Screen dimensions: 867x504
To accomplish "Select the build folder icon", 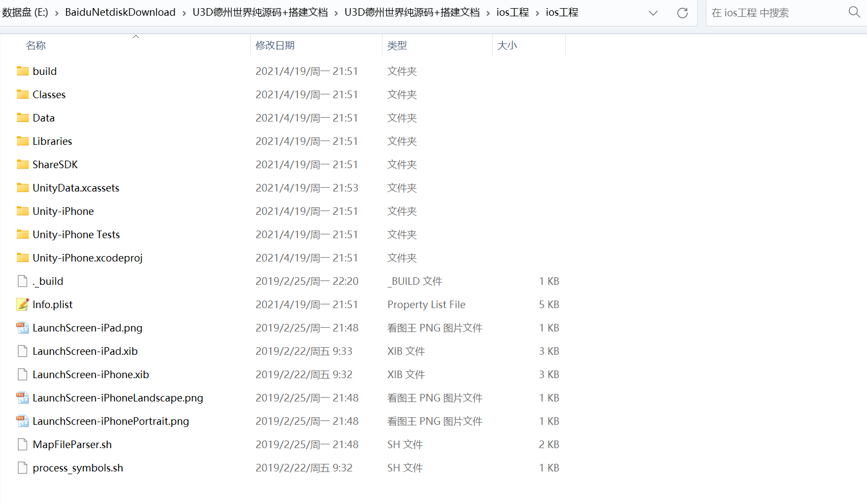I will tap(23, 71).
